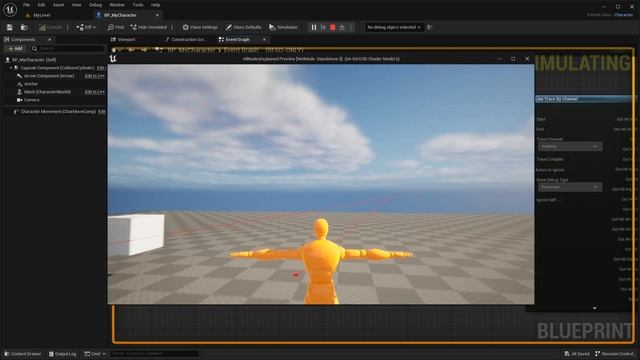The width and height of the screenshot is (640, 360).
Task: Pause the simulation
Action: 314,27
